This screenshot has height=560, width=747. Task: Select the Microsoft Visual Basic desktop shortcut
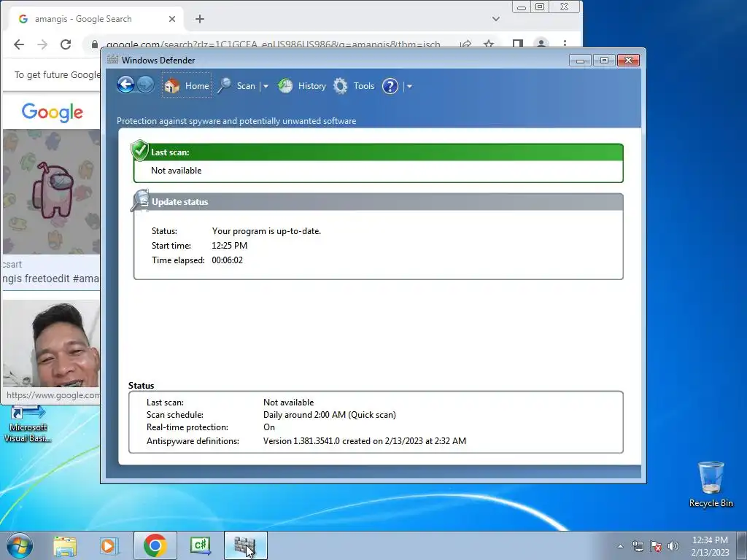point(28,425)
